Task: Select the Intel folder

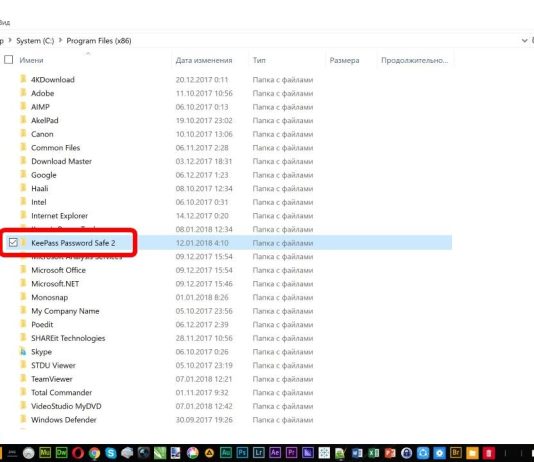Action: (x=38, y=202)
